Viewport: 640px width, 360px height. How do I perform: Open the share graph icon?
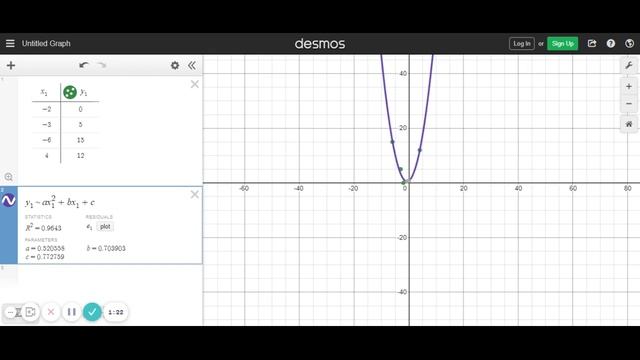pyautogui.click(x=592, y=43)
